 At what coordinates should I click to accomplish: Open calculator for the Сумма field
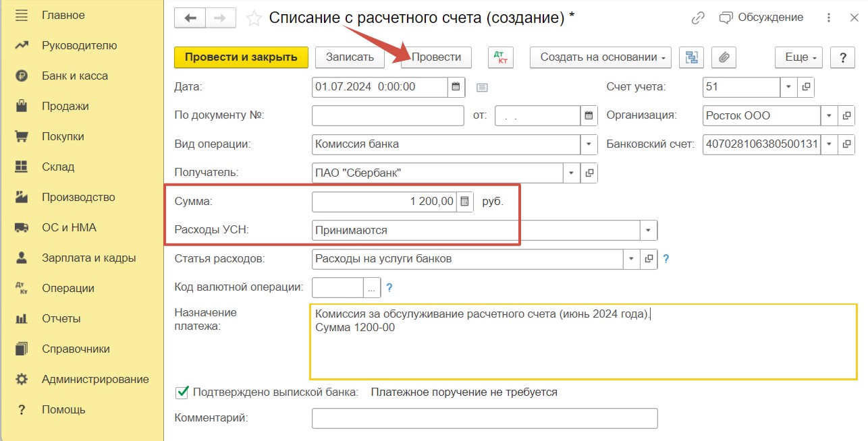[x=464, y=202]
